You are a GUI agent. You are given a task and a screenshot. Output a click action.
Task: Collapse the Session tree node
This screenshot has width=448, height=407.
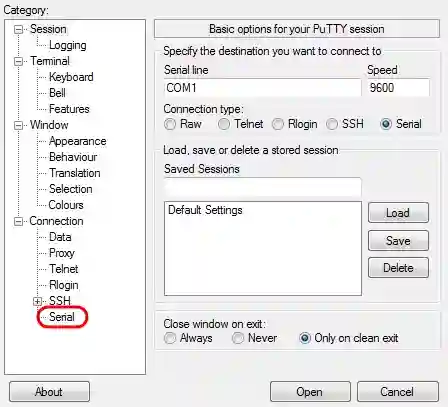tap(18, 30)
